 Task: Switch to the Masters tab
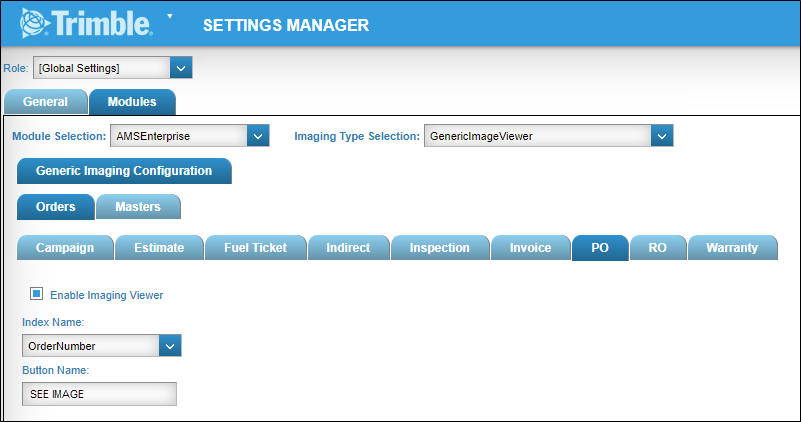point(139,207)
